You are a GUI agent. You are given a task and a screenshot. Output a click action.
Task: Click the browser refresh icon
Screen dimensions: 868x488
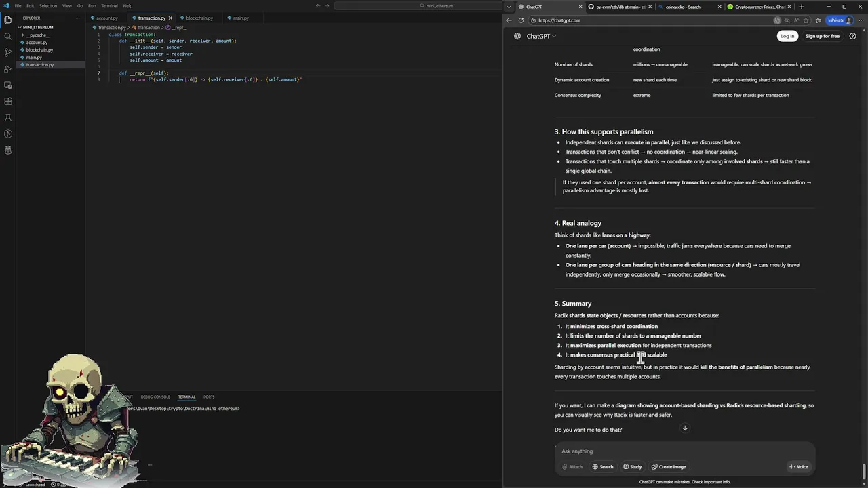(x=521, y=20)
